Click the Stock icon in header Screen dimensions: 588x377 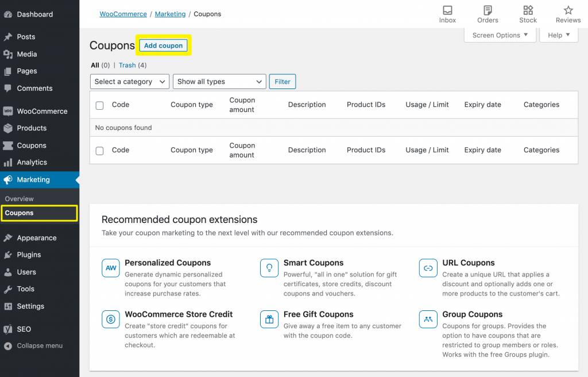point(528,10)
